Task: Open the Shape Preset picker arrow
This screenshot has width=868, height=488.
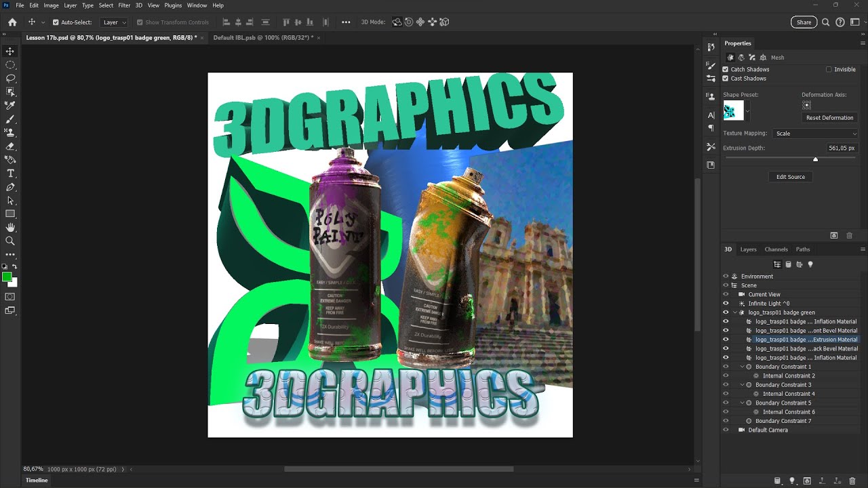Action: point(747,111)
